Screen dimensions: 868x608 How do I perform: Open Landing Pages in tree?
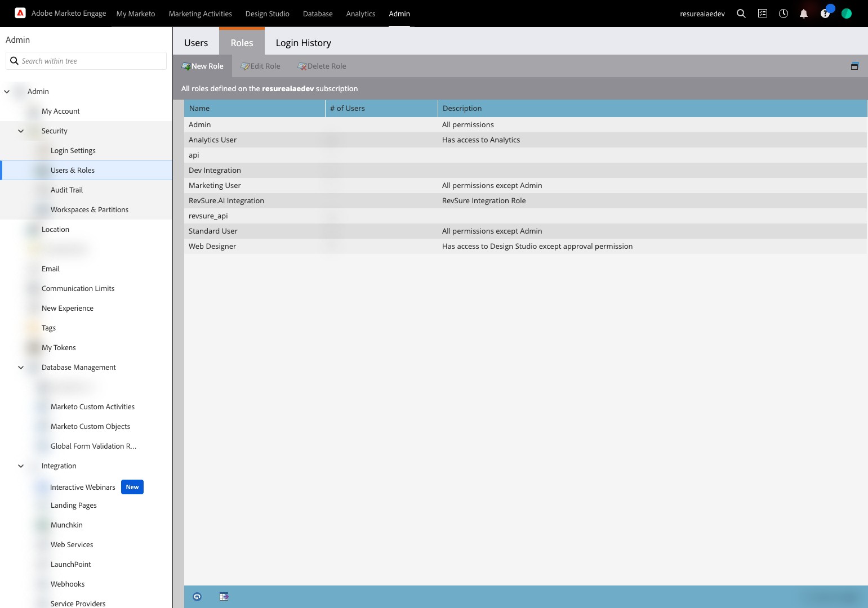point(74,505)
